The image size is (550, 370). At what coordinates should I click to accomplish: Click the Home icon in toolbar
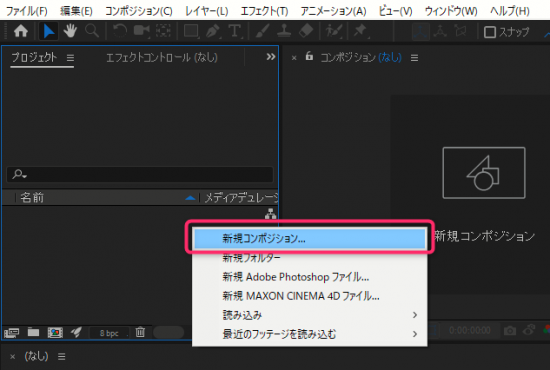point(21,31)
